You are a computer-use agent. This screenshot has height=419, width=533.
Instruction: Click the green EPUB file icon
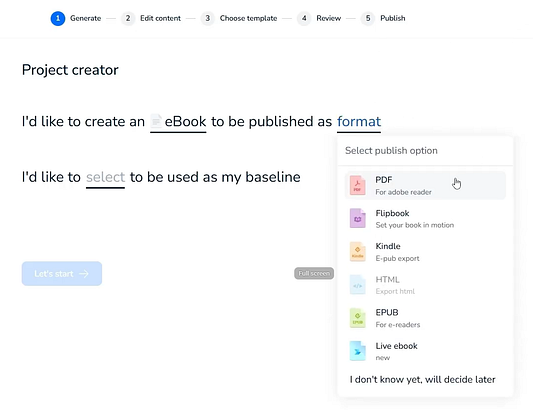(x=358, y=318)
